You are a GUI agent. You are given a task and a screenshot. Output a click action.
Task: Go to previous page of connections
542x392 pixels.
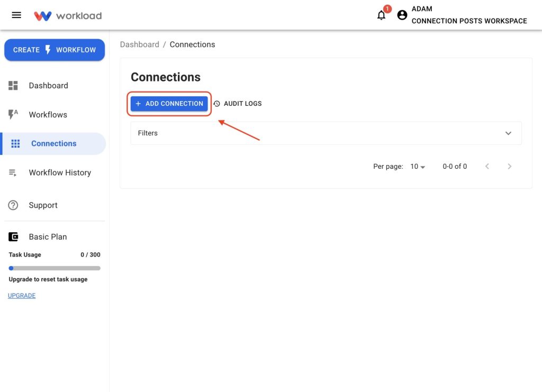tap(487, 167)
